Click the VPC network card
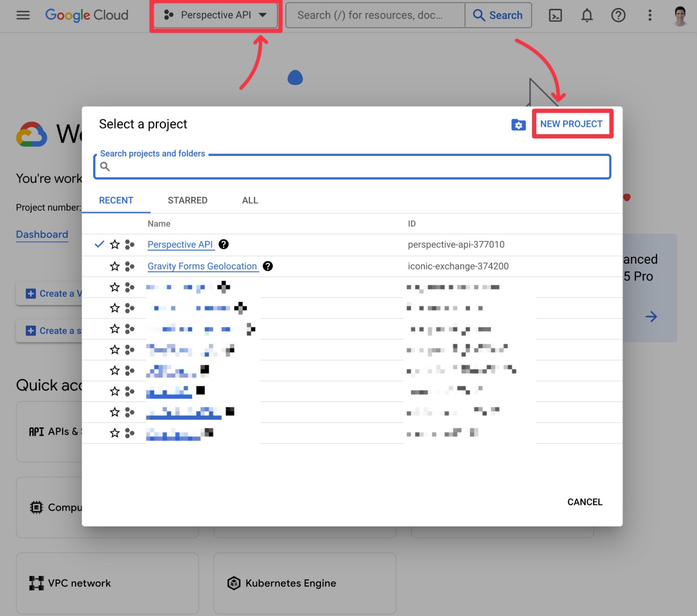The height and width of the screenshot is (616, 697). coord(107,583)
